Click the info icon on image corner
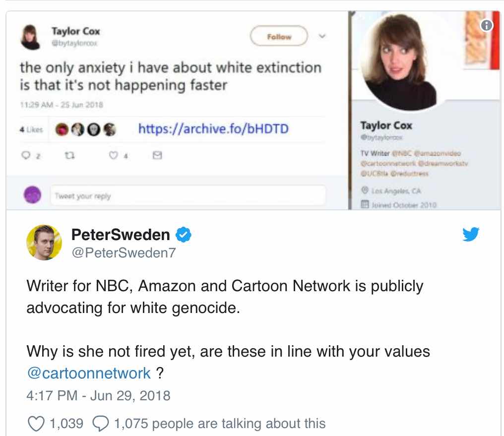504x436 pixels. pos(487,24)
